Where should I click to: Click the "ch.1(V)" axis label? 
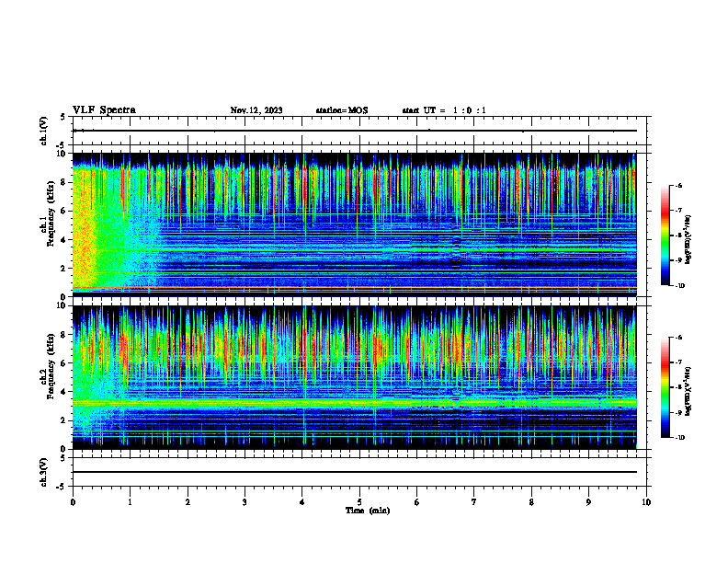point(44,131)
